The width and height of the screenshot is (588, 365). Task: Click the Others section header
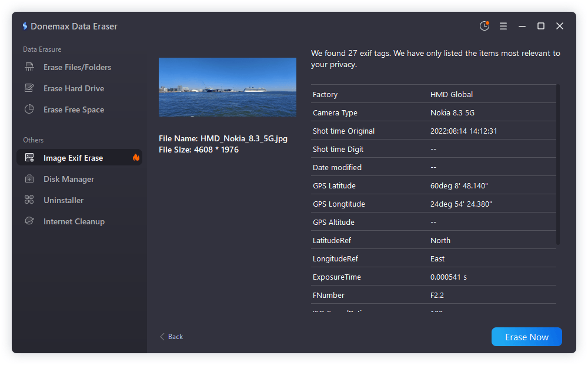tap(34, 140)
